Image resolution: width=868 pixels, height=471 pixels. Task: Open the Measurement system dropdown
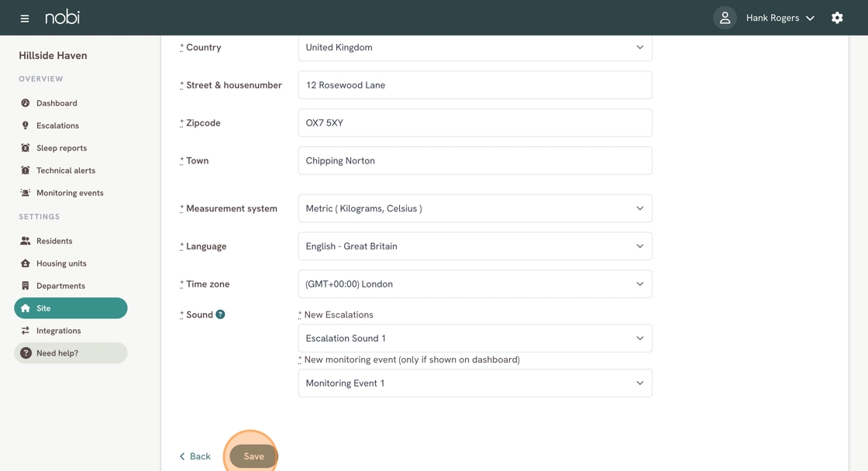pyautogui.click(x=474, y=208)
